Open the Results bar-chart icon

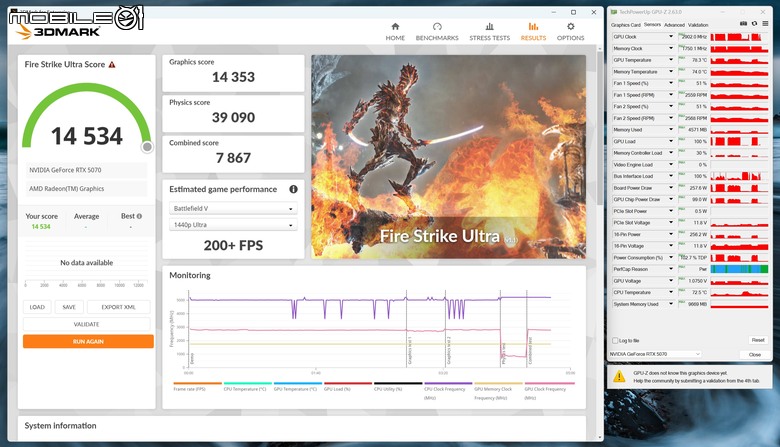[533, 26]
